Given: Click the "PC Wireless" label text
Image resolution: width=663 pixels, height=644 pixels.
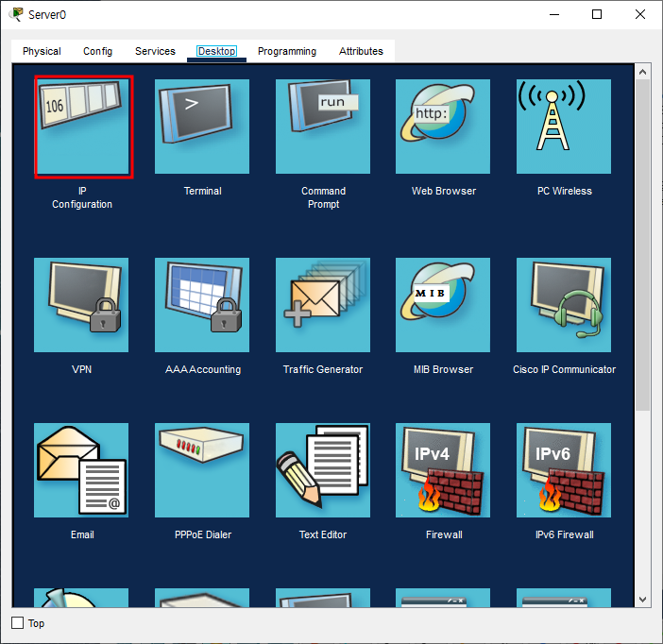Looking at the screenshot, I should [565, 191].
